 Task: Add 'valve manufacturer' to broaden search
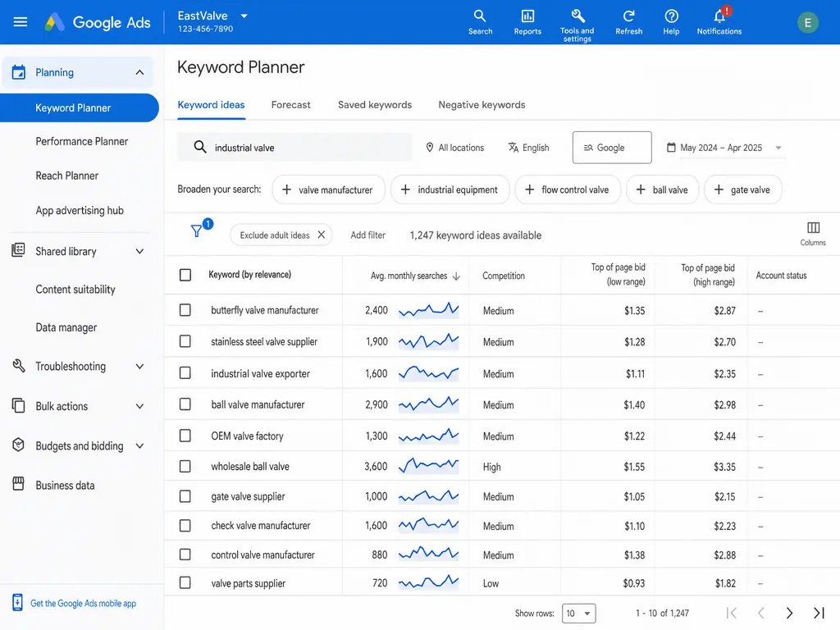click(x=328, y=189)
